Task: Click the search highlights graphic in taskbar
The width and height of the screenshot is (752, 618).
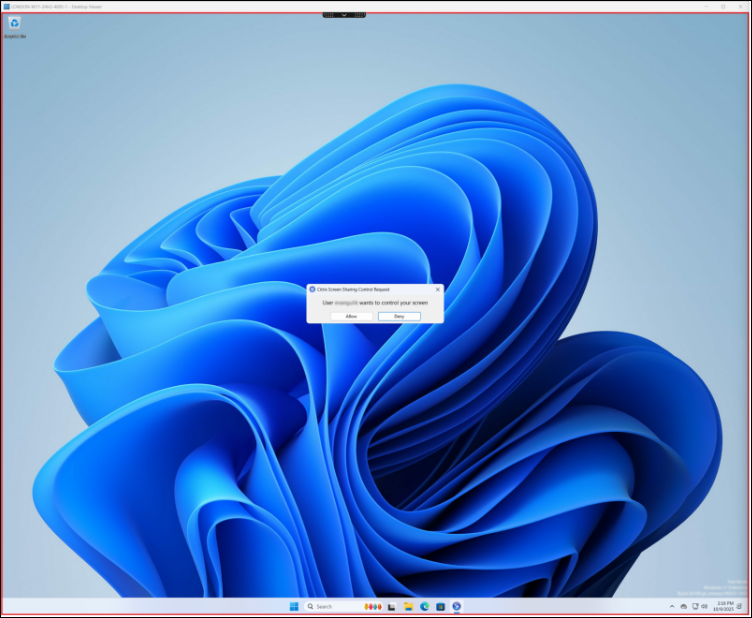Action: tap(373, 606)
